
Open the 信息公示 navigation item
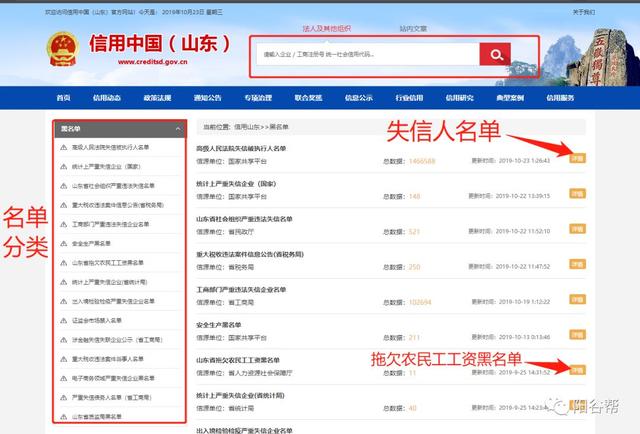point(358,98)
